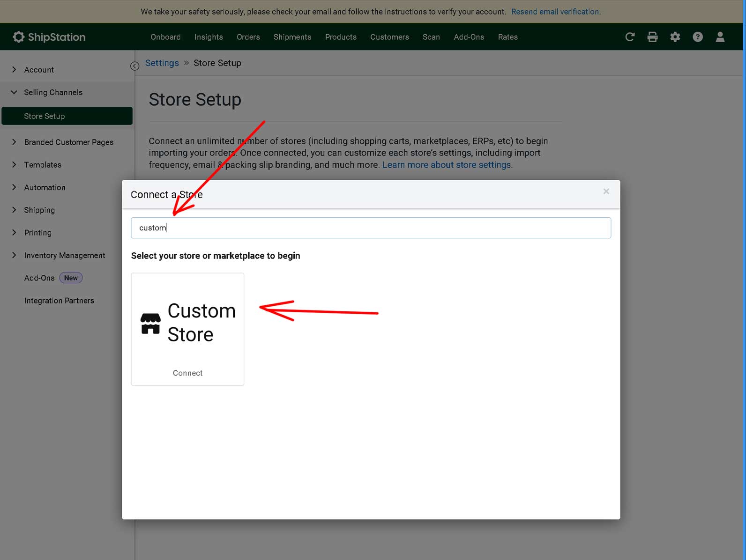This screenshot has height=560, width=746.
Task: Collapse the Selling Channels section
Action: (14, 92)
